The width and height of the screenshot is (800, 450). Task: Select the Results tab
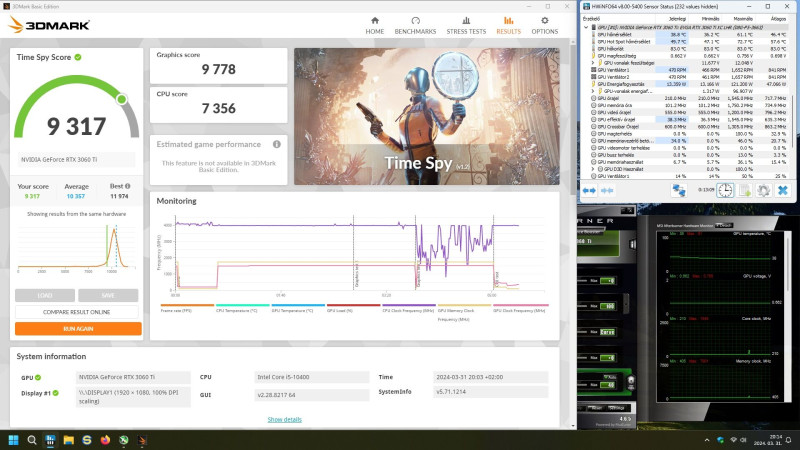point(509,25)
